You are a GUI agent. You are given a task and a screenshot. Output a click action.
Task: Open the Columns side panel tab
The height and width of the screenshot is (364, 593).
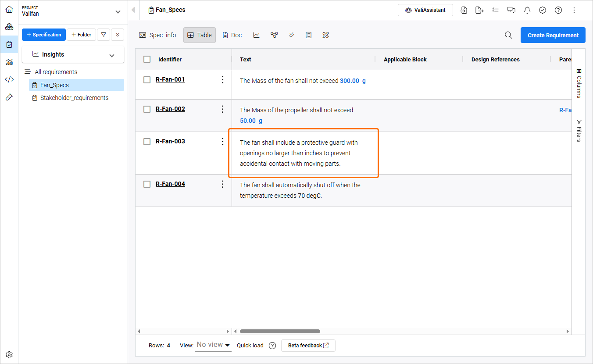point(579,83)
